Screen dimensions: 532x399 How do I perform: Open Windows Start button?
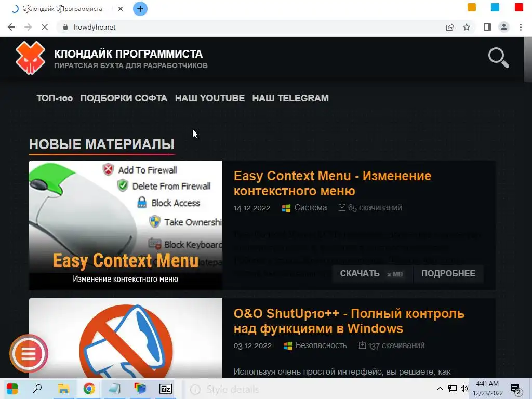coord(12,389)
